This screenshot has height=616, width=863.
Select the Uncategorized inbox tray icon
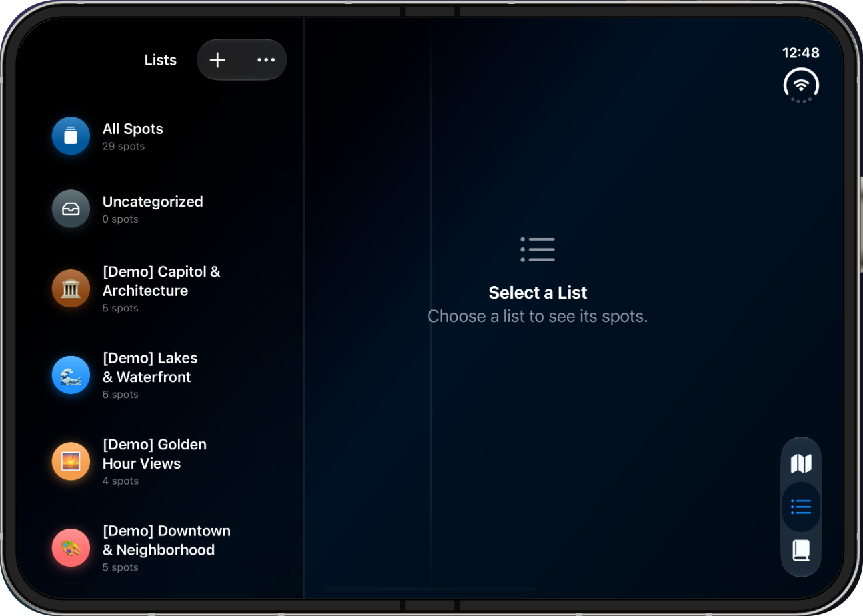click(x=71, y=209)
